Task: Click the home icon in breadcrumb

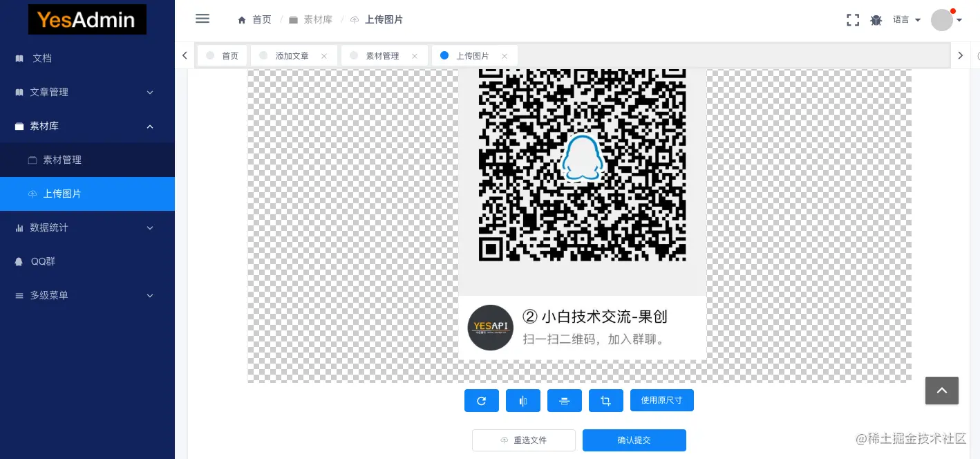Action: tap(242, 20)
